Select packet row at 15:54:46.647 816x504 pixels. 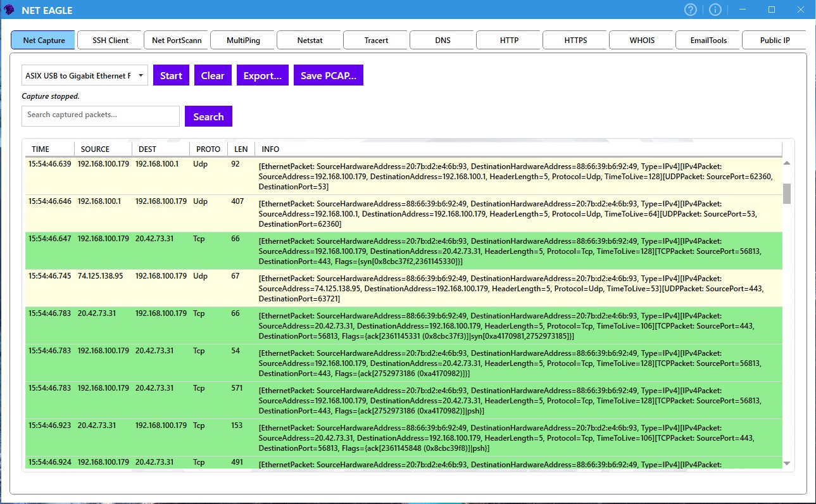coord(403,251)
